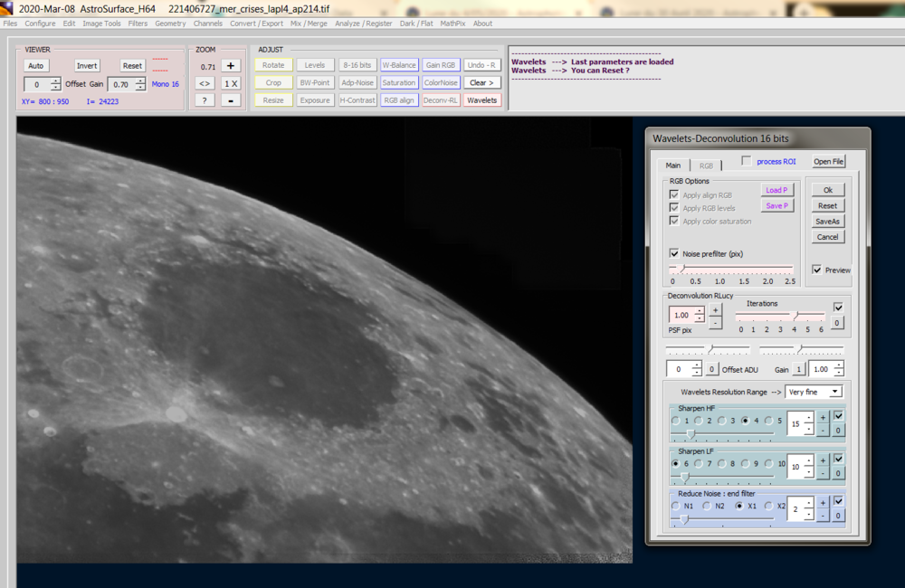Toggle the Preview checkbox
This screenshot has height=588, width=905.
pos(817,270)
